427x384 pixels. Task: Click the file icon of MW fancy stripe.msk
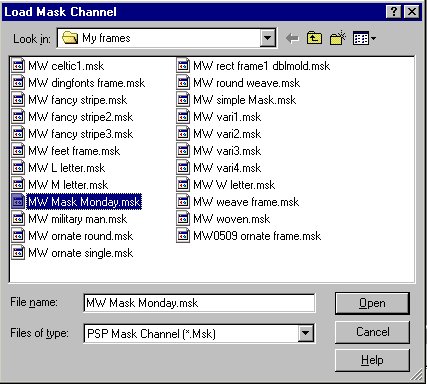point(18,100)
